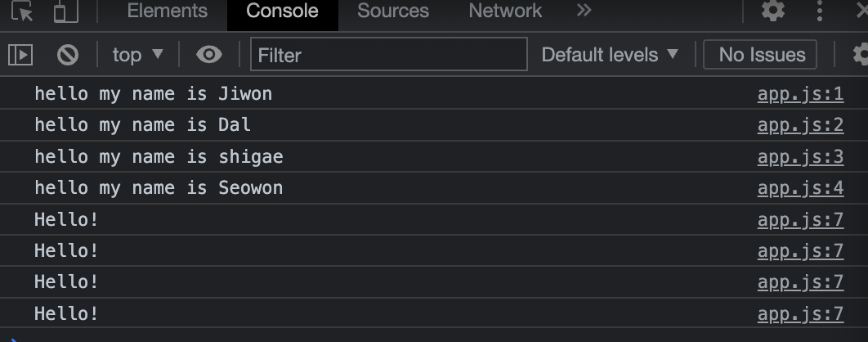Click the Filter input field

click(388, 54)
